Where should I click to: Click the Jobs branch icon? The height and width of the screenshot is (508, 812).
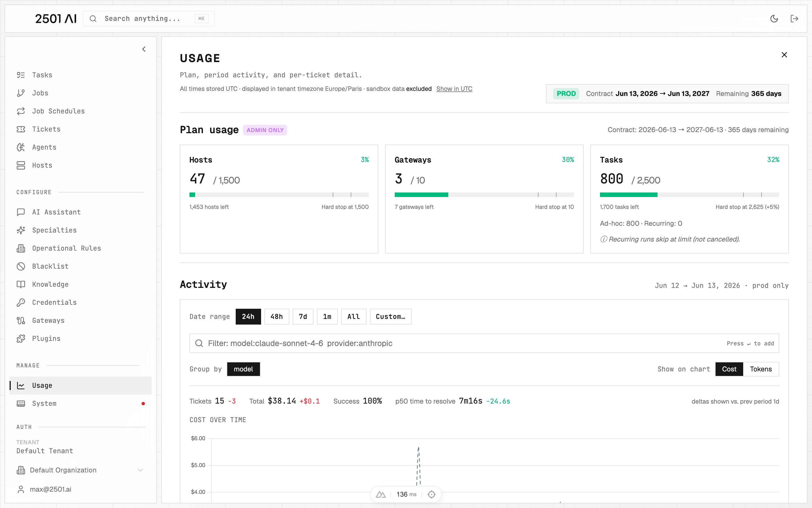21,93
